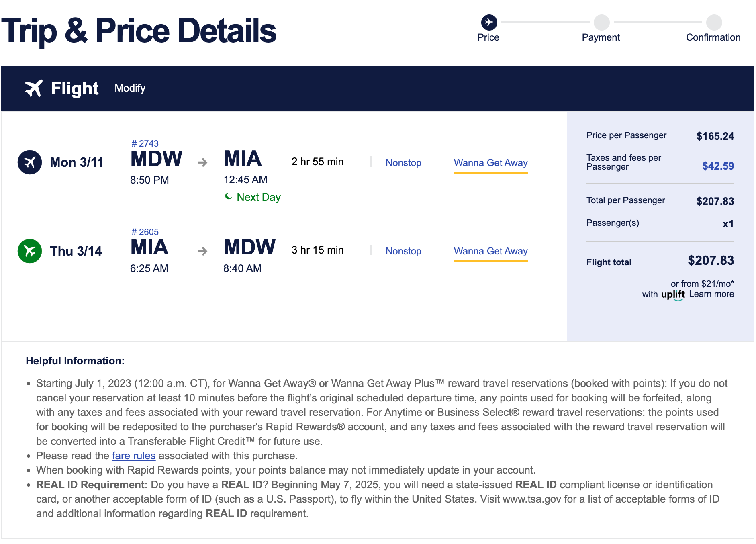The image size is (756, 544).
Task: Click the Confirmation step circle
Action: coord(714,22)
